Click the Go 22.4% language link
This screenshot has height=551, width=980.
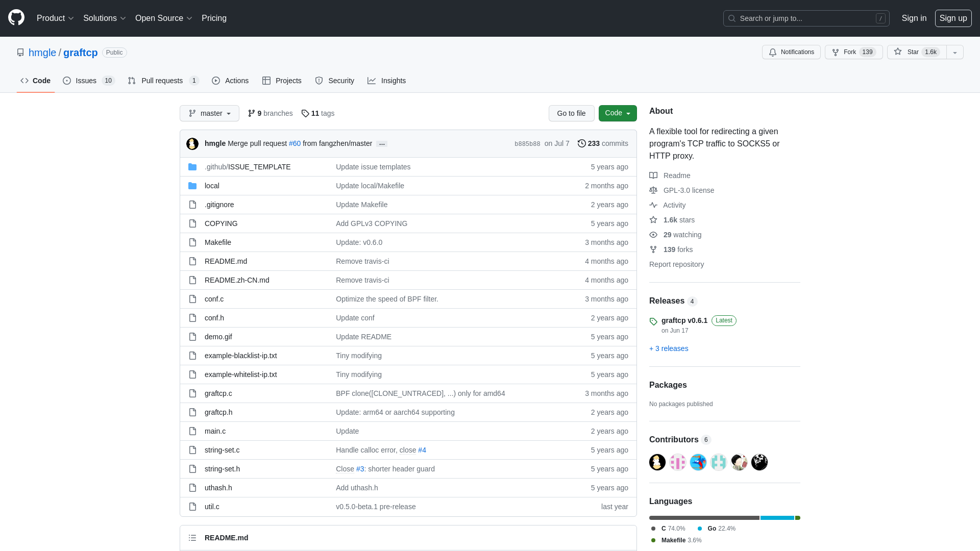coord(717,529)
